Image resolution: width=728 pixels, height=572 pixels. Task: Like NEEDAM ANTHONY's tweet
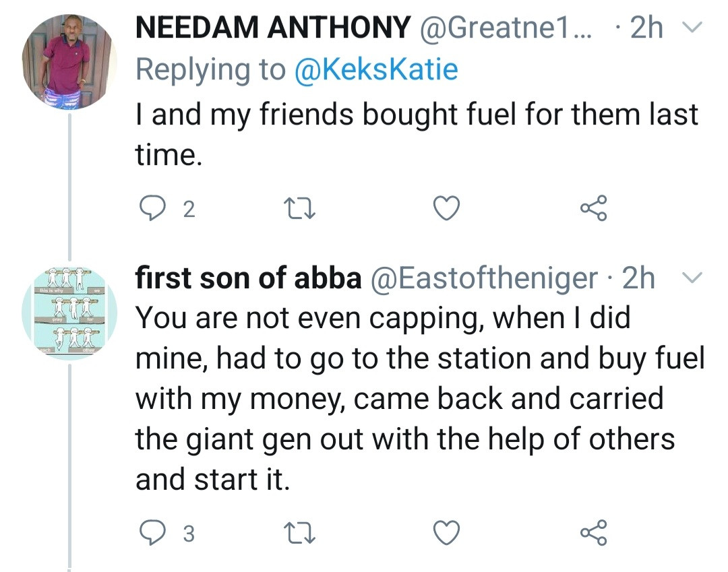click(446, 210)
